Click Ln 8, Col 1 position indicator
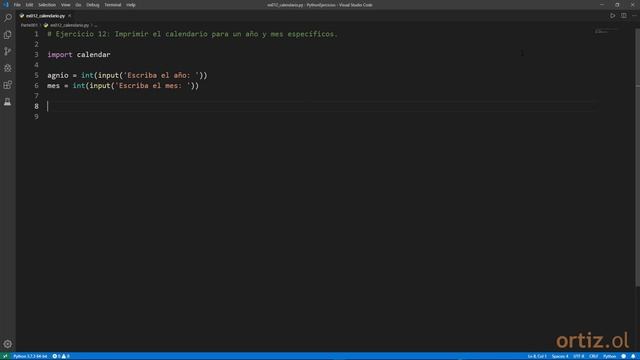Screen dimensions: 640x360 pos(537,356)
